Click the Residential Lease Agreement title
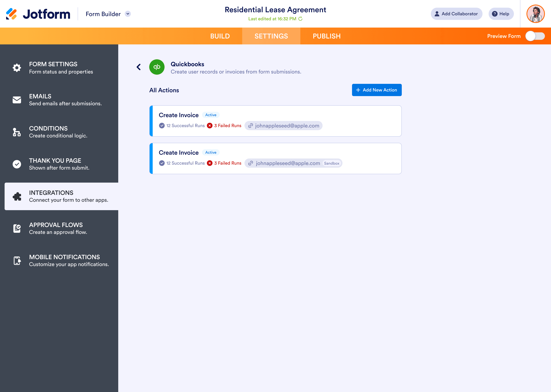Image resolution: width=551 pixels, height=392 pixels. pyautogui.click(x=275, y=10)
